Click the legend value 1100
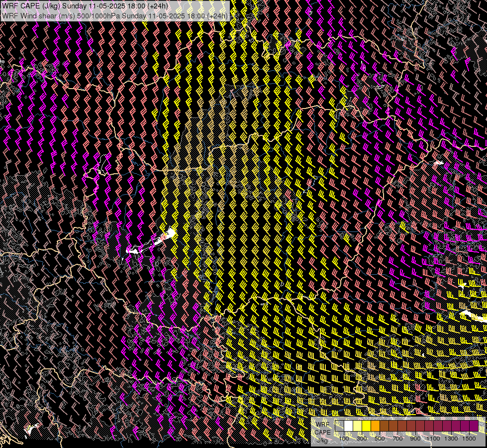Image resolution: width=487 pixels, height=448 pixels. click(433, 439)
